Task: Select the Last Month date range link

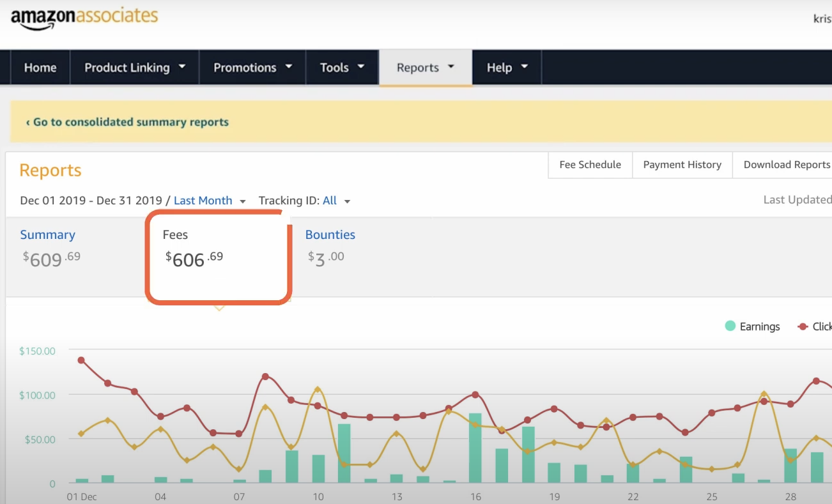Action: coord(203,201)
